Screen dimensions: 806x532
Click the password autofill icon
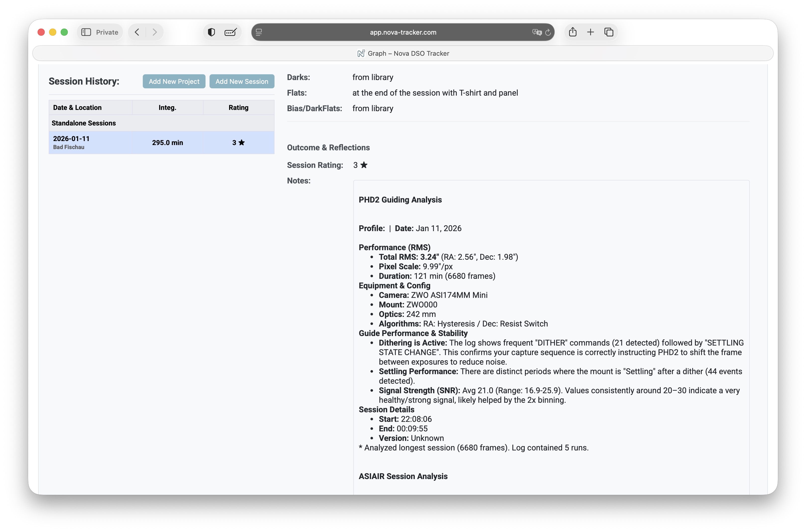click(x=231, y=32)
